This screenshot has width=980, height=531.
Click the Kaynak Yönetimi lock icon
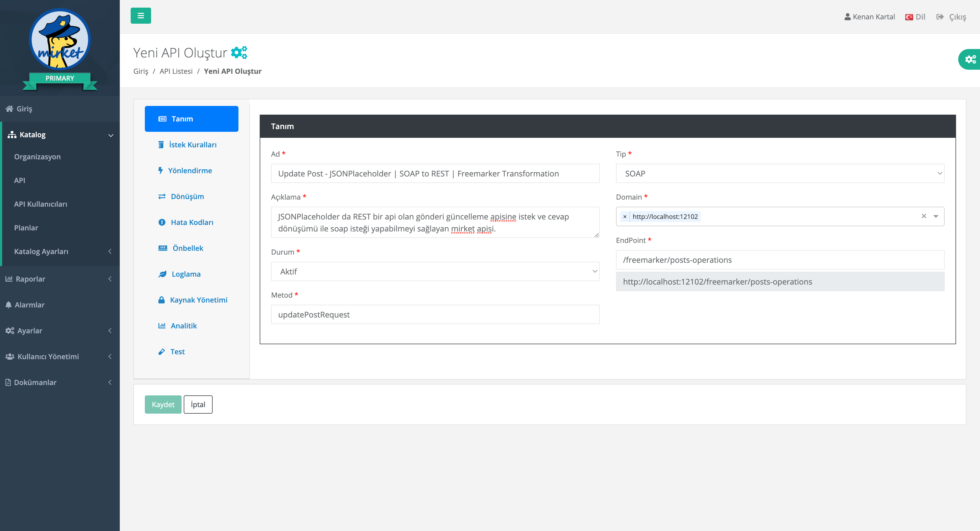pos(161,300)
